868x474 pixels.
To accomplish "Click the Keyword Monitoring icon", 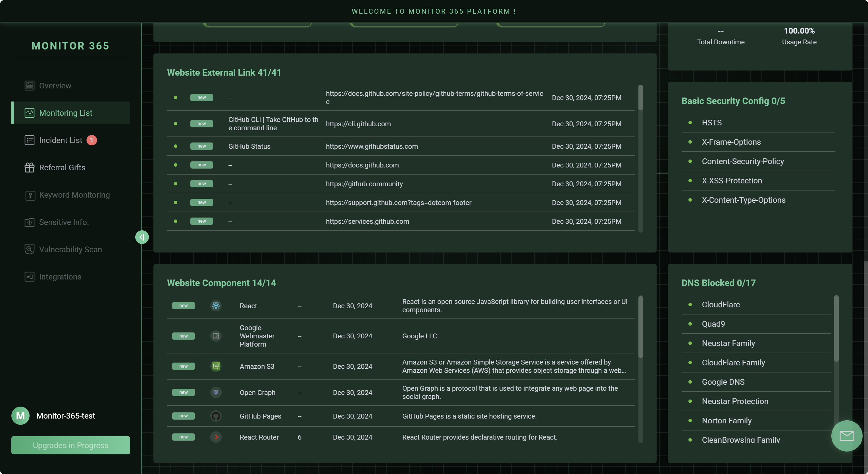I will (x=30, y=195).
